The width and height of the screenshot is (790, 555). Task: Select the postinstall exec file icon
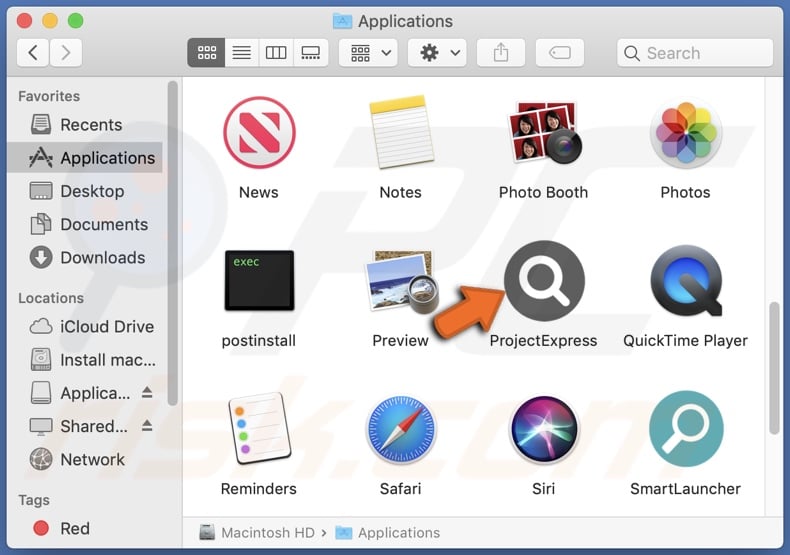point(259,280)
